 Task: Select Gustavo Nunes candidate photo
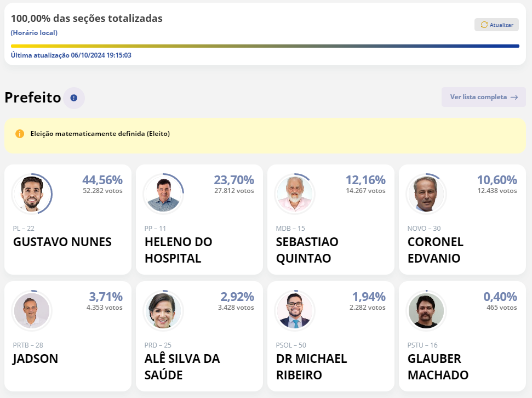pos(32,194)
